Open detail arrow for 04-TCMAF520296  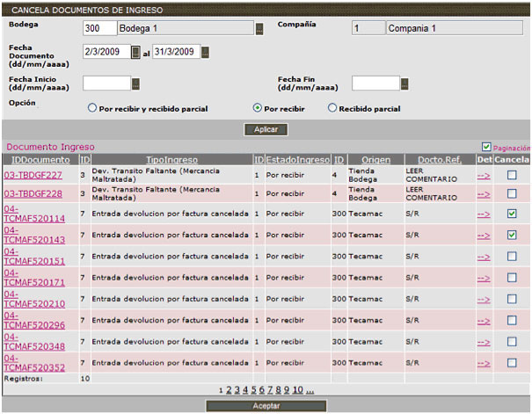tap(484, 321)
